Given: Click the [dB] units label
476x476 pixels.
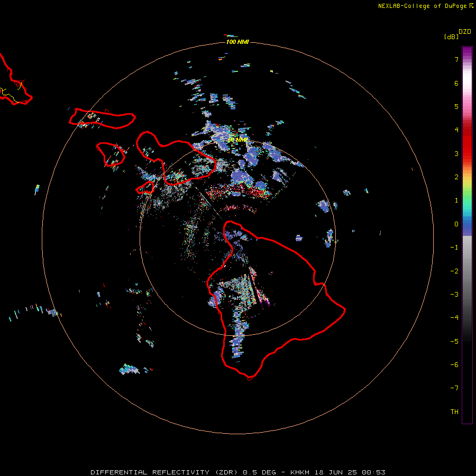Looking at the screenshot, I should tap(452, 36).
